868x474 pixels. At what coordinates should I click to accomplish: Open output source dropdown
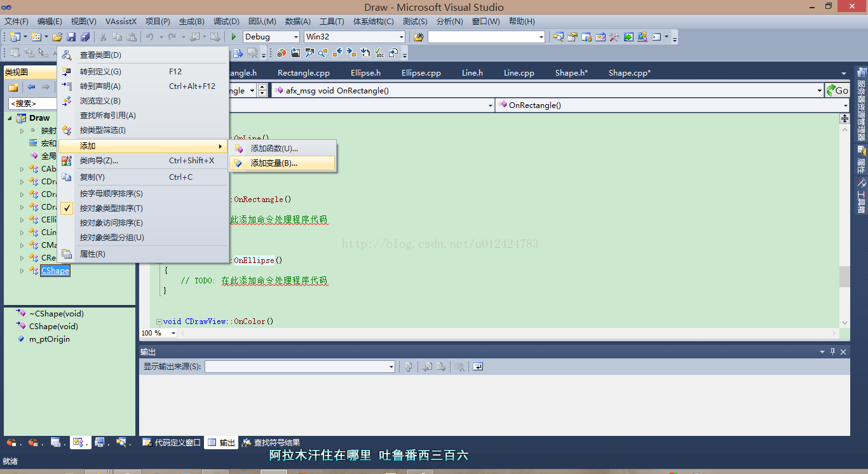pos(391,367)
